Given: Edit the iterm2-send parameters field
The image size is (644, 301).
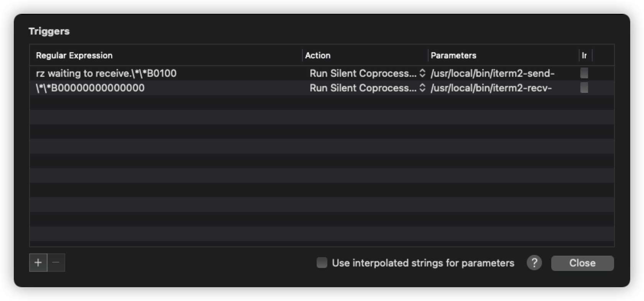Looking at the screenshot, I should (x=493, y=73).
